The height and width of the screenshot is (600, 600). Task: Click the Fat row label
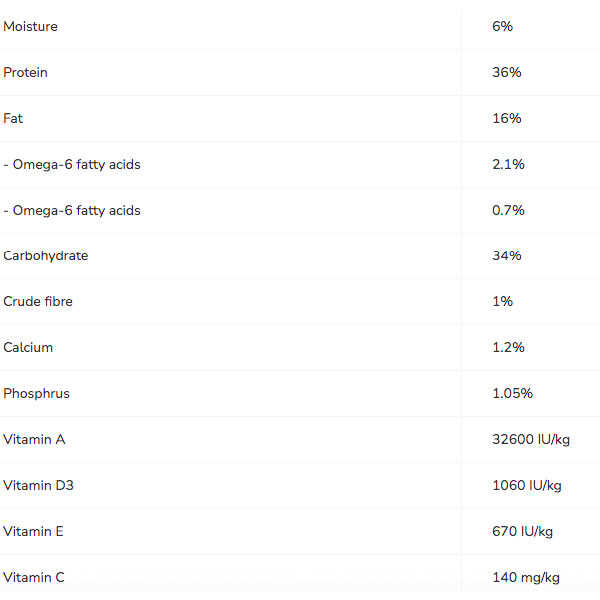click(13, 118)
